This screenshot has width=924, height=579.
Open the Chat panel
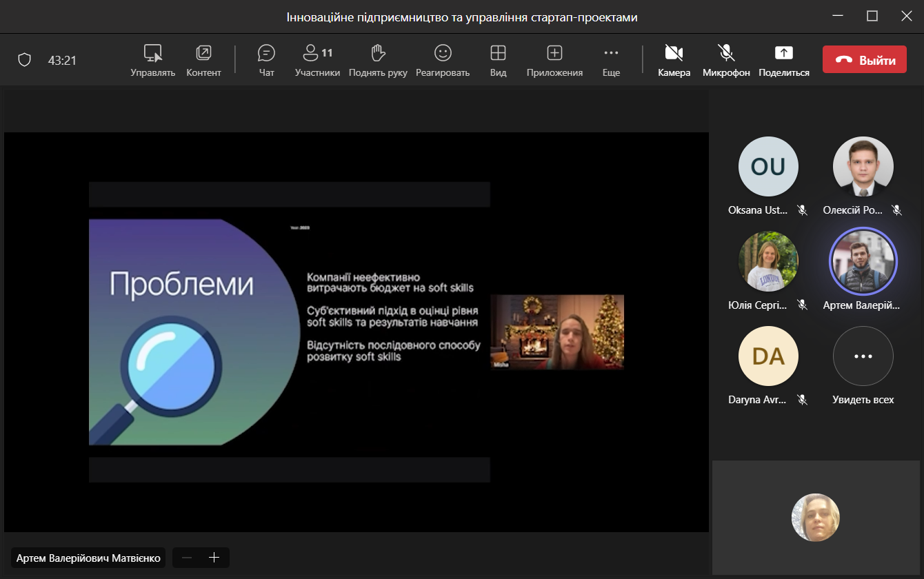coord(266,60)
